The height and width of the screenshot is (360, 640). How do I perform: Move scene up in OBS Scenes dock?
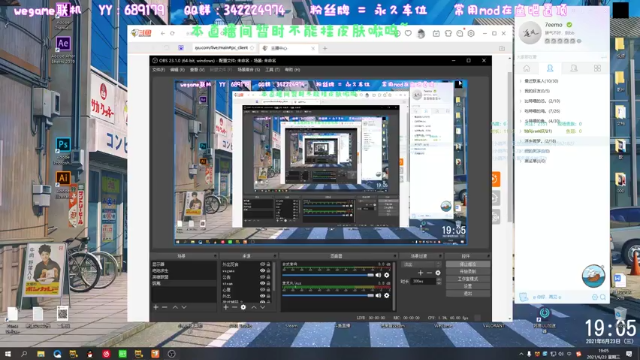tap(175, 307)
